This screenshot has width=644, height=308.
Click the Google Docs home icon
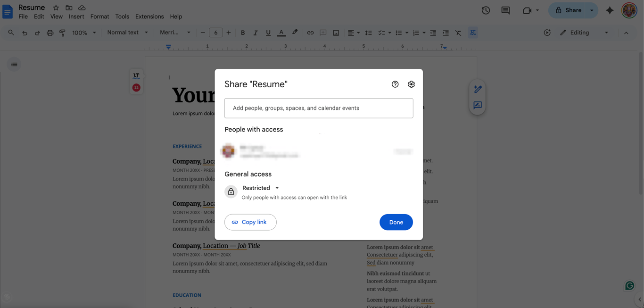tap(8, 11)
